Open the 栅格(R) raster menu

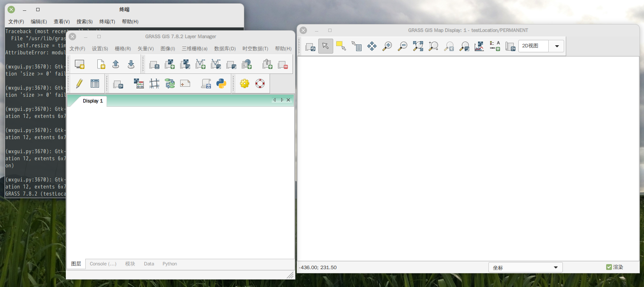click(x=123, y=49)
